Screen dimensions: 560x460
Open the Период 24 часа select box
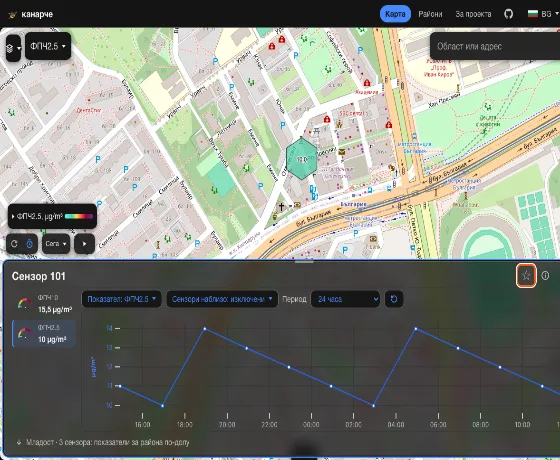pyautogui.click(x=345, y=299)
